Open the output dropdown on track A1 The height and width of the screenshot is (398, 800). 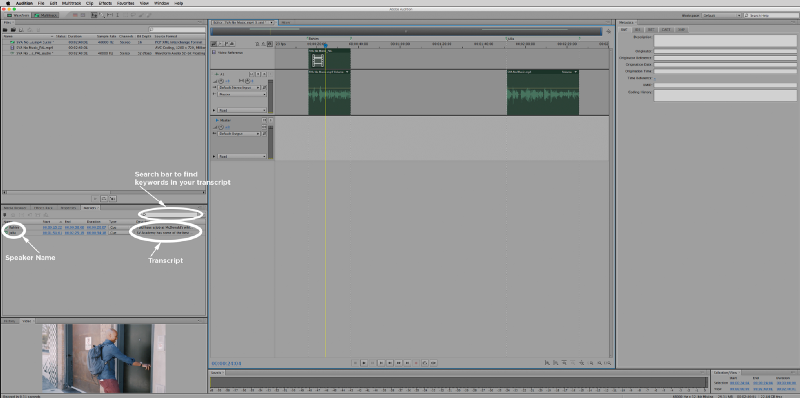[x=242, y=94]
